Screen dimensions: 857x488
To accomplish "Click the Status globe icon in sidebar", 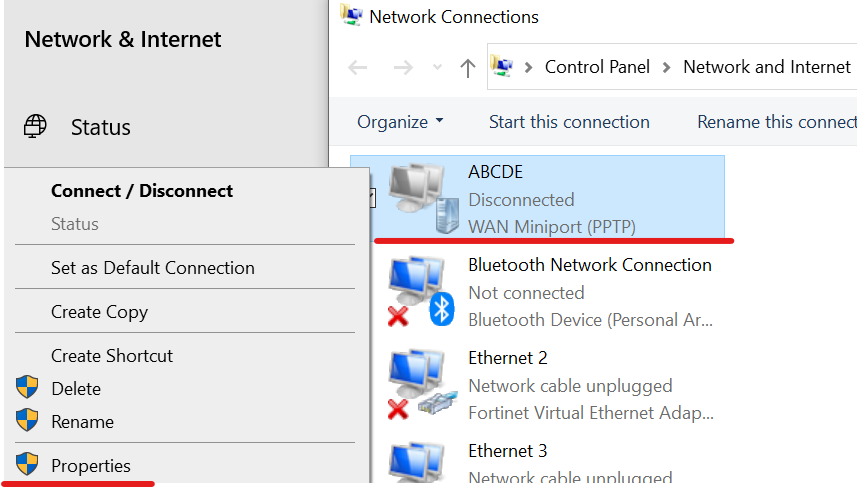I will pos(35,126).
